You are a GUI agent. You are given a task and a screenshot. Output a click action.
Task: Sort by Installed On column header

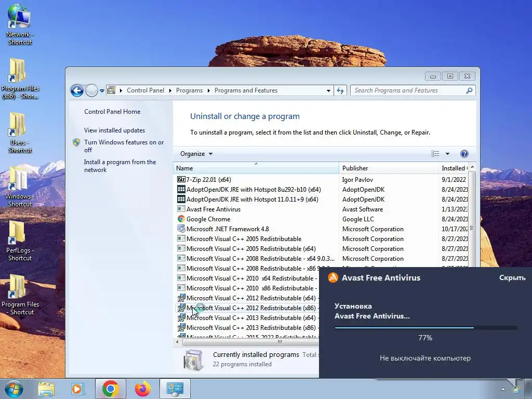[x=453, y=168]
